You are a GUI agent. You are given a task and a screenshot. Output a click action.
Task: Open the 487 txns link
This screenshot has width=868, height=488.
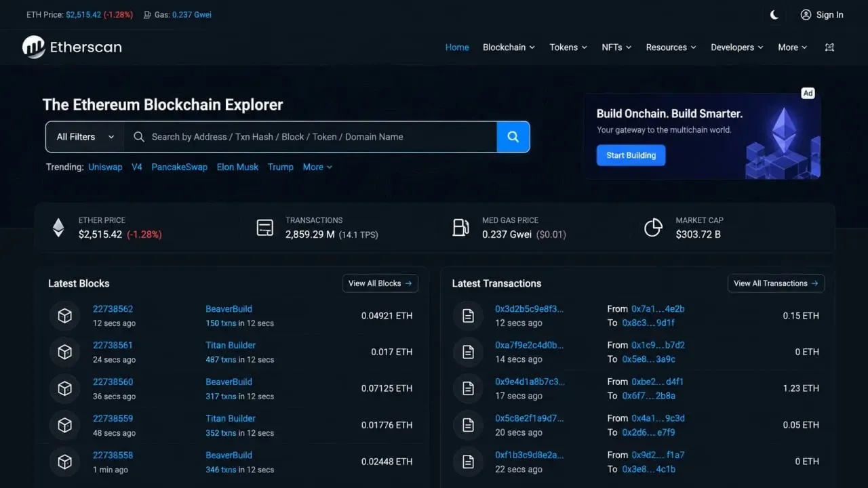point(221,360)
